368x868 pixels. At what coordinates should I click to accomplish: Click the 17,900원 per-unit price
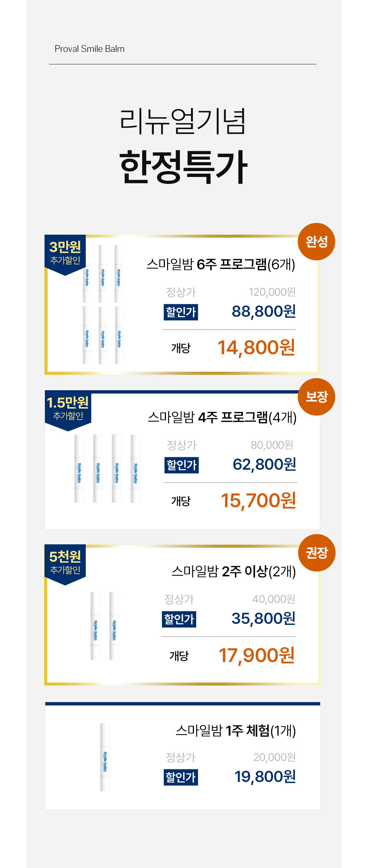point(256,655)
